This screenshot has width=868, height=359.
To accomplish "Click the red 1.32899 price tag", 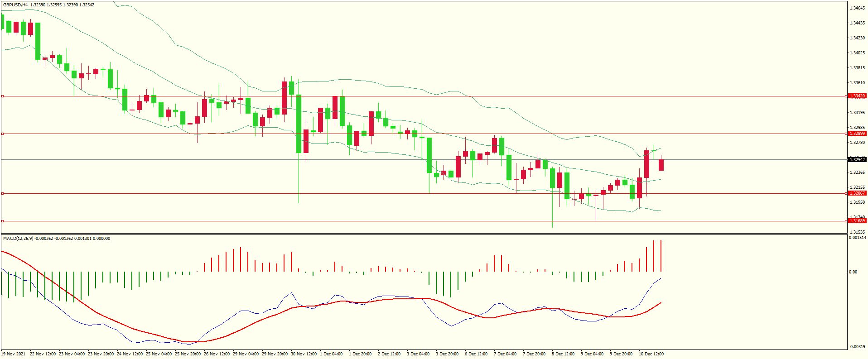I will pyautogui.click(x=857, y=134).
